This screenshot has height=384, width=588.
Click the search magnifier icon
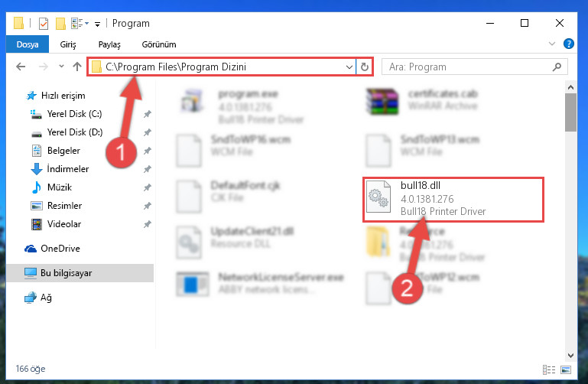pos(557,67)
